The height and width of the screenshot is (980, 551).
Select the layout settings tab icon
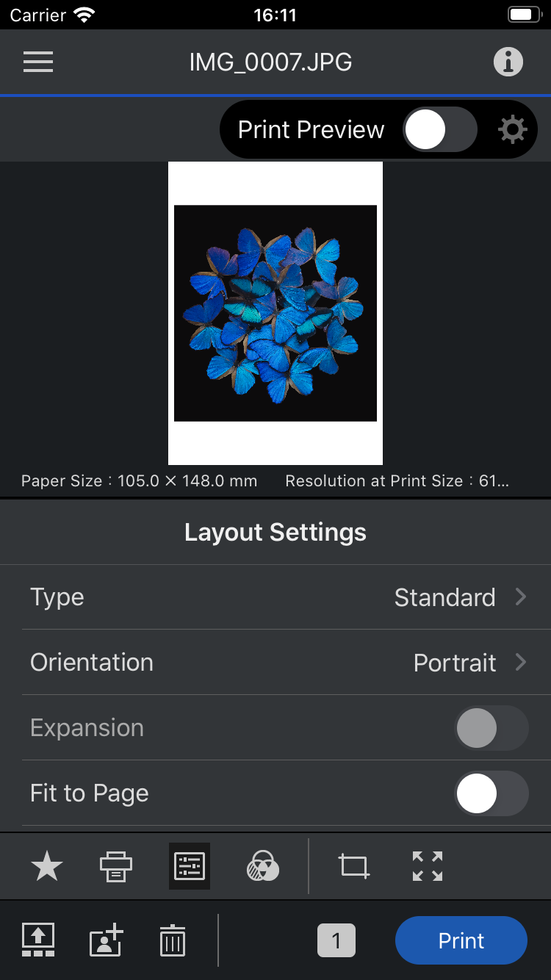click(190, 867)
